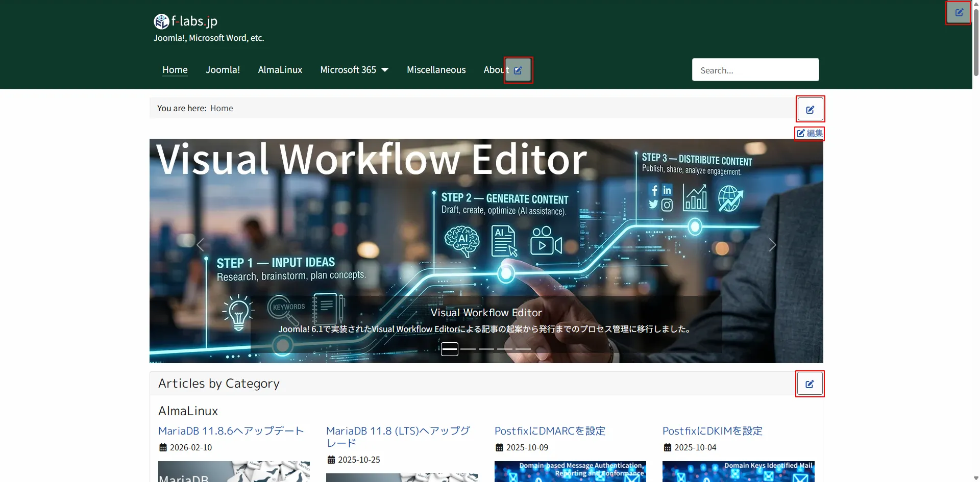Viewport: 980px width, 482px height.
Task: Click the edit icon in the top-right corner
Action: pyautogui.click(x=959, y=13)
